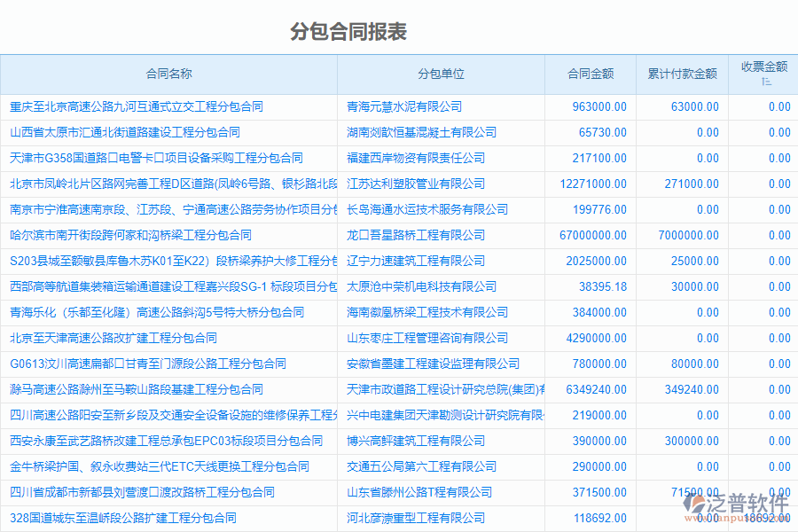Select the 龙口吾墨路桥工程有限公司 cell

[418, 235]
